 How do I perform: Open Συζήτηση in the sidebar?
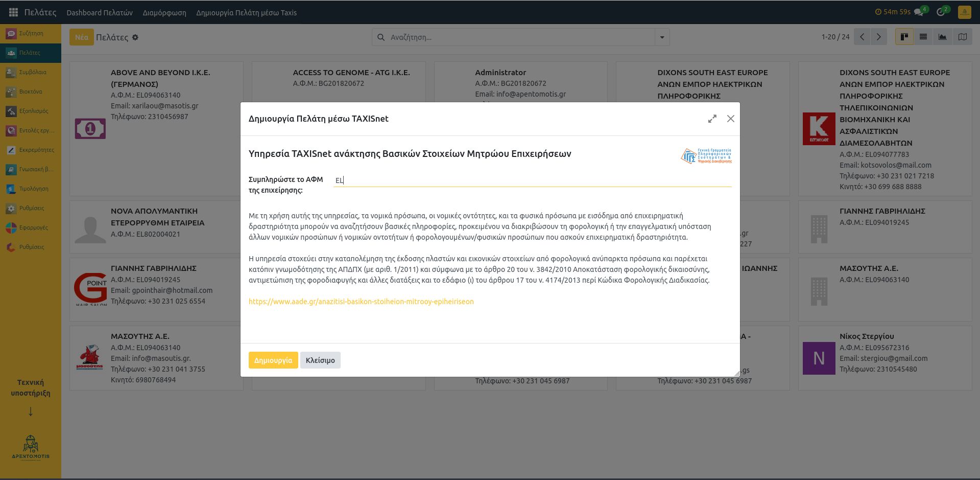pos(31,33)
